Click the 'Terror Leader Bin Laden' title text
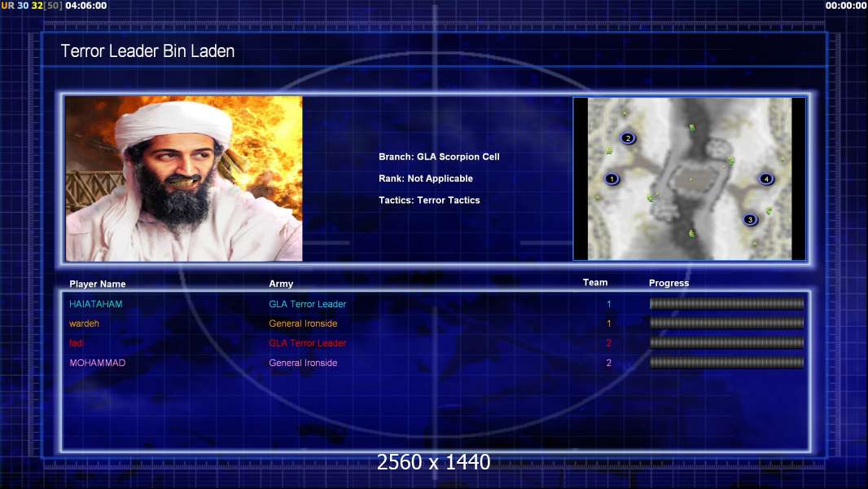Screen dimensions: 868x489 [x=147, y=51]
